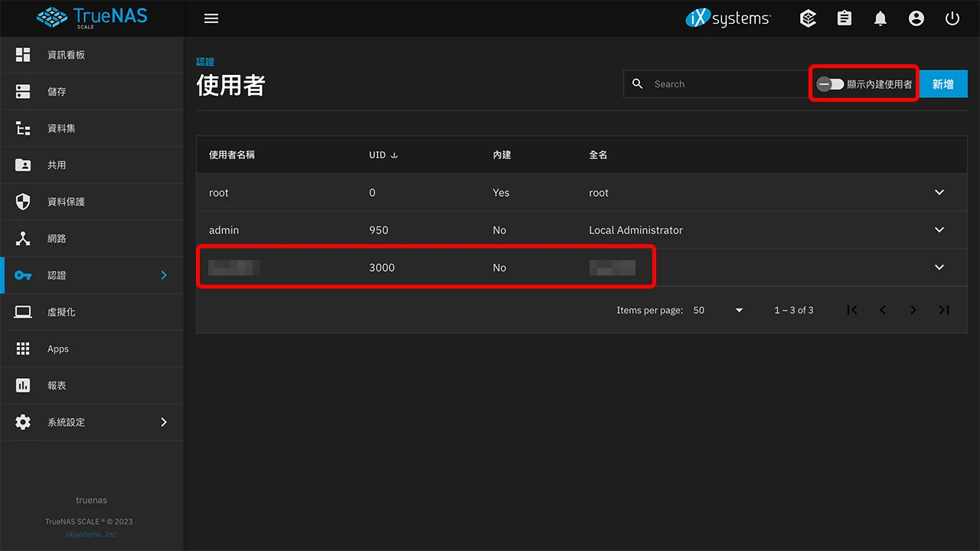Open the 虛擬化 virtualization section icon
Image resolution: width=980 pixels, height=551 pixels.
(22, 311)
